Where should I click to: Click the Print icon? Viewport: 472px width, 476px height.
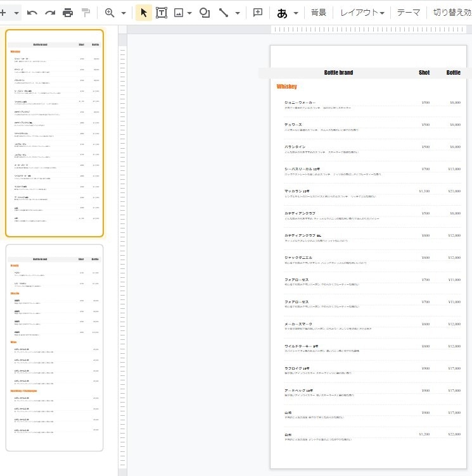[x=68, y=13]
